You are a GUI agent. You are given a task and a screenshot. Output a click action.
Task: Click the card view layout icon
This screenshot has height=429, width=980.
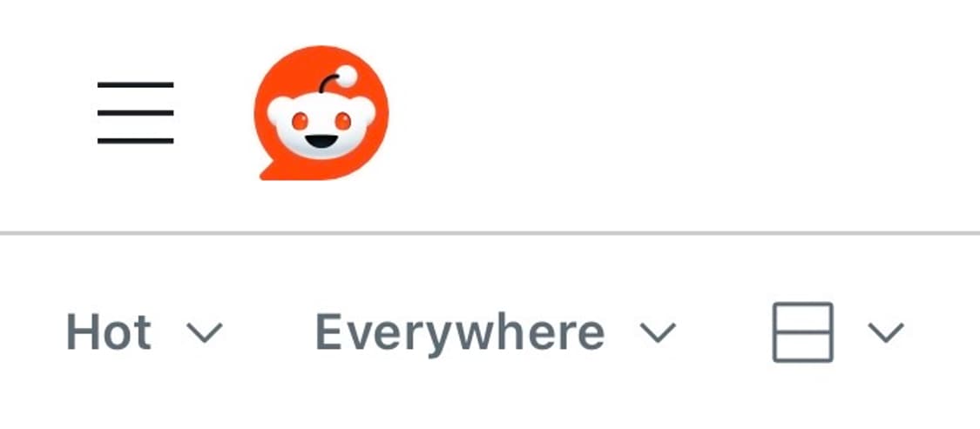(x=802, y=332)
